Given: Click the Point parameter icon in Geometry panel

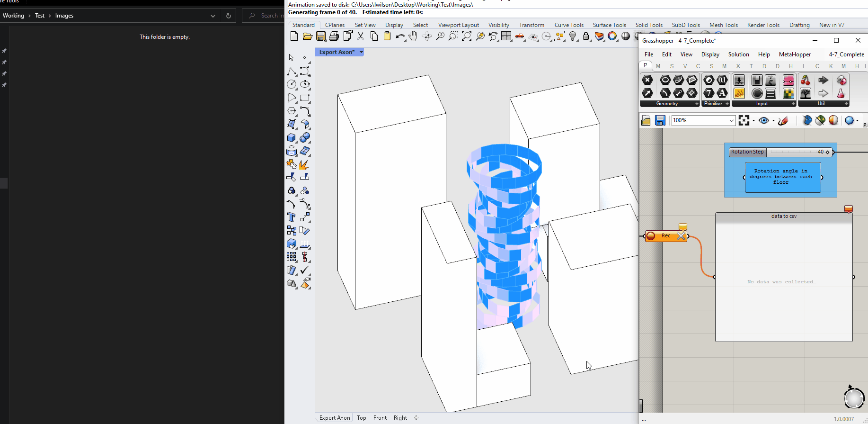Looking at the screenshot, I should click(x=647, y=80).
